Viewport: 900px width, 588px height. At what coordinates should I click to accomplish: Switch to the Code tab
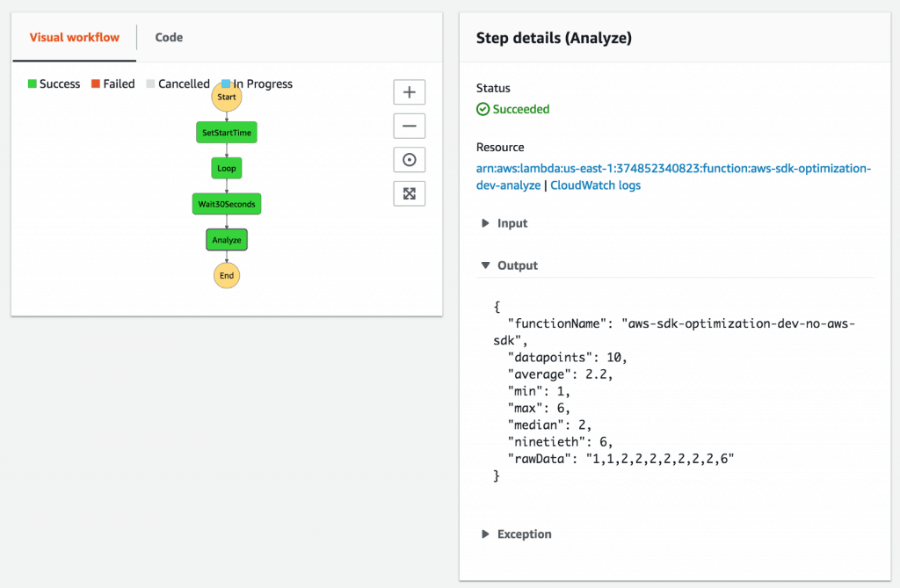169,37
